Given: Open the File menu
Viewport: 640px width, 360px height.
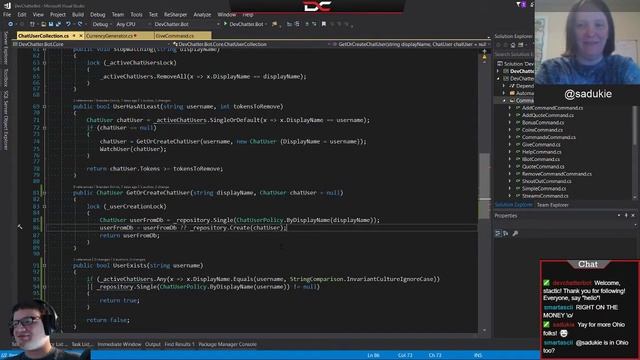Looking at the screenshot, I should pyautogui.click(x=7, y=15).
